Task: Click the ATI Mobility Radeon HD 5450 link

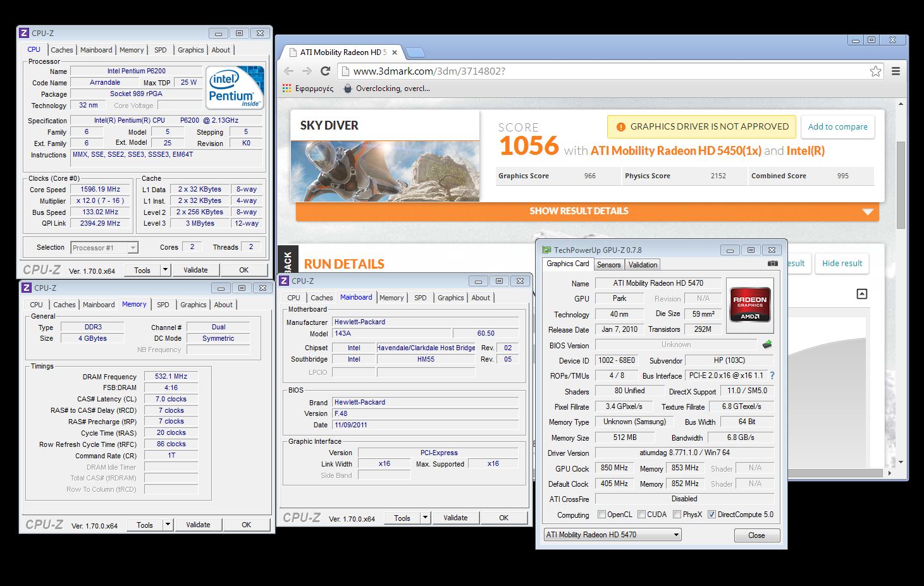Action: pyautogui.click(x=675, y=150)
